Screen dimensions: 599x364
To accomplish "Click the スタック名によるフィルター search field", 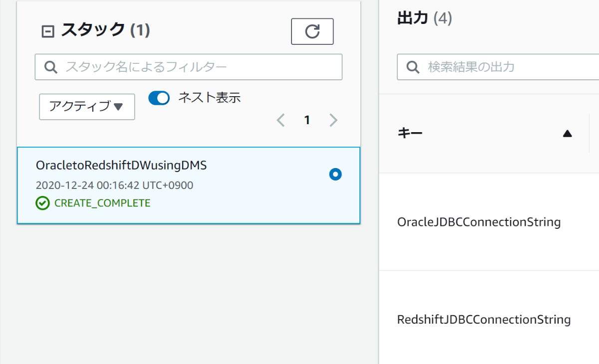I will point(188,67).
